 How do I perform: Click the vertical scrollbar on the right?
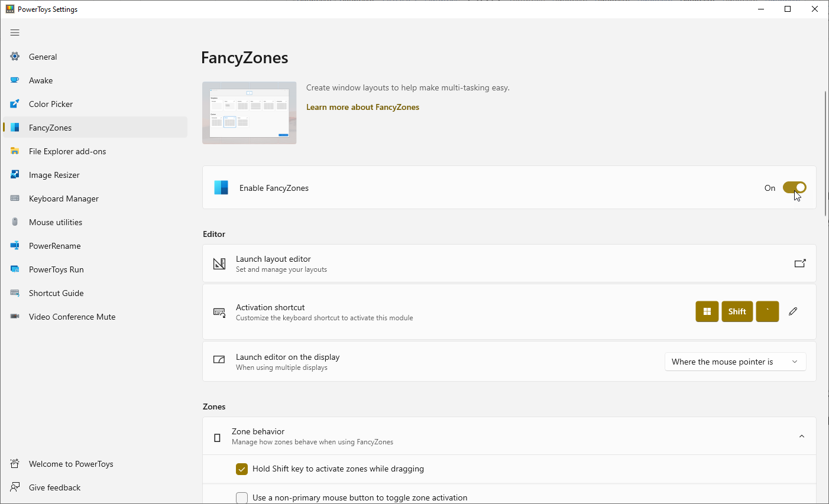[825, 154]
